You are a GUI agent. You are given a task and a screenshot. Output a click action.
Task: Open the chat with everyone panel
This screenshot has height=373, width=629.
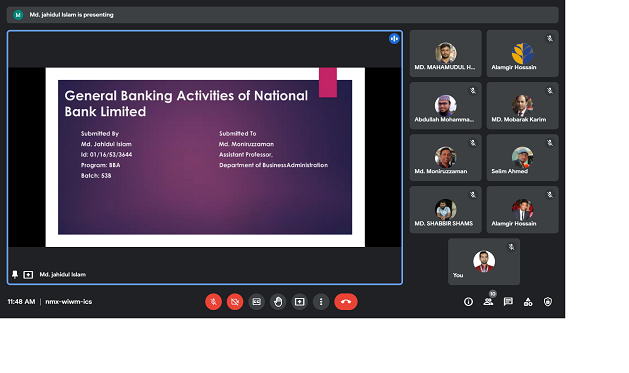click(x=508, y=302)
